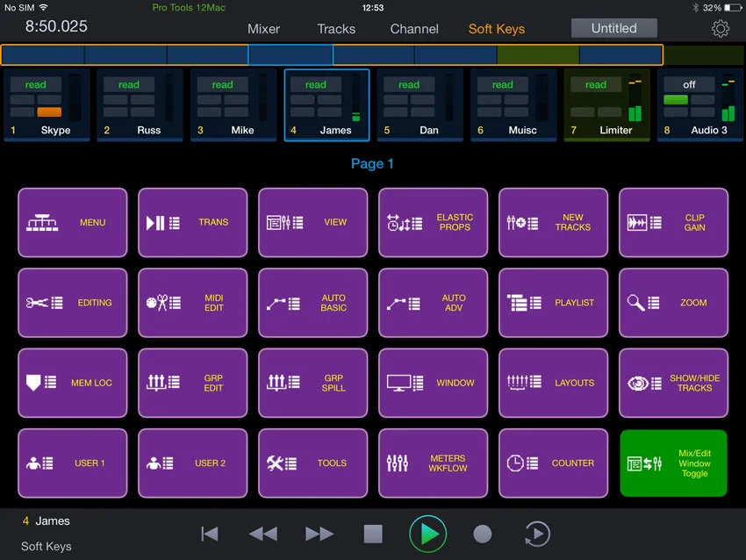Open the TOOLS soft key
The height and width of the screenshot is (560, 746).
pos(313,463)
